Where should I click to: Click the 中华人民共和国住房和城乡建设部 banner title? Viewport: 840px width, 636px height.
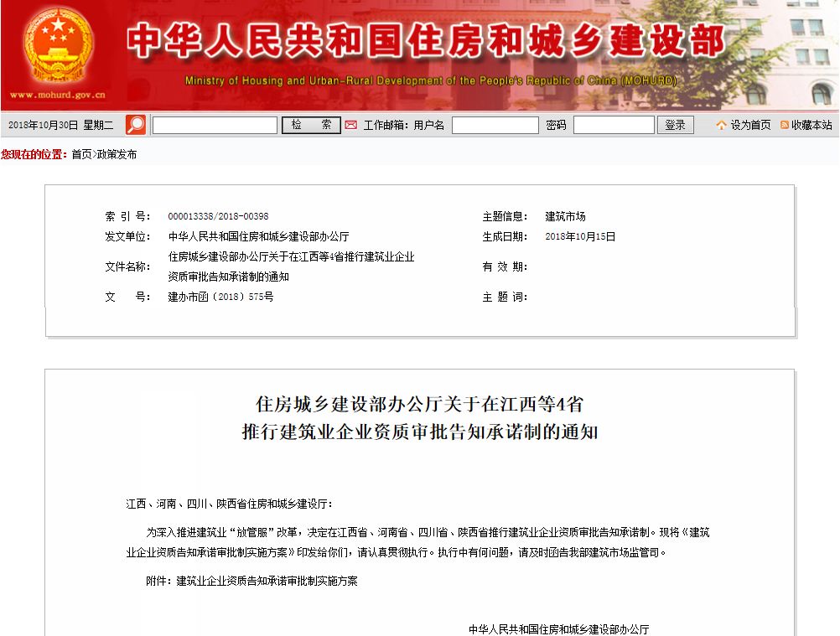(x=426, y=40)
